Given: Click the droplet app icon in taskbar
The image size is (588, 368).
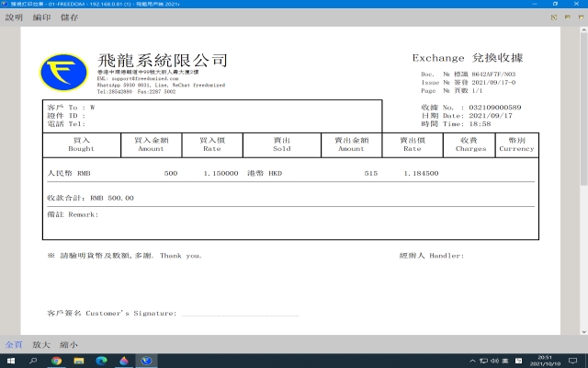Looking at the screenshot, I should click(x=123, y=361).
